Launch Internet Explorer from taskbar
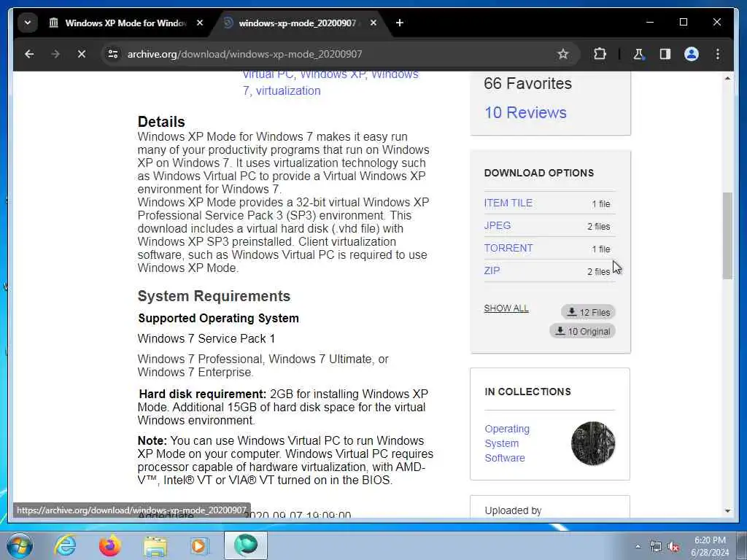The height and width of the screenshot is (560, 747). pyautogui.click(x=65, y=545)
